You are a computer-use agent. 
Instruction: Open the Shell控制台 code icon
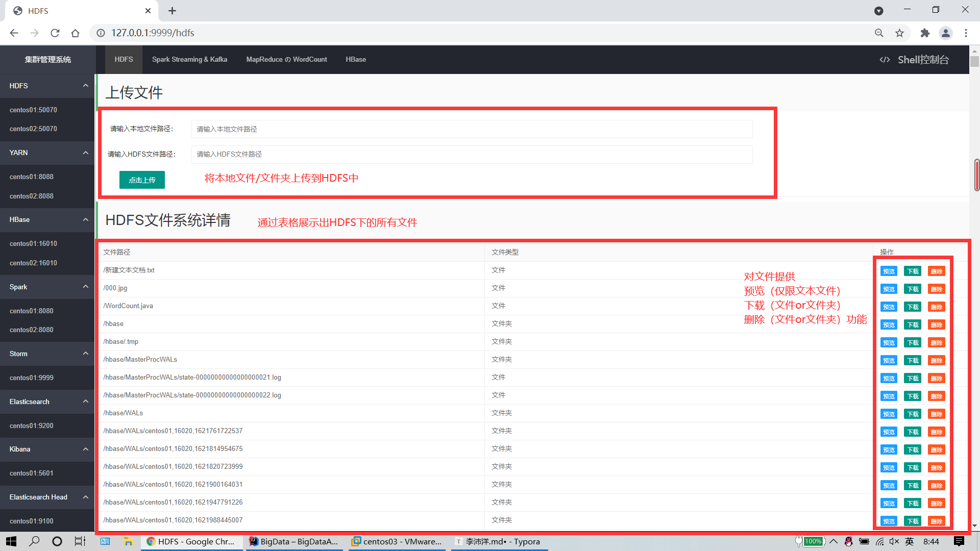click(885, 60)
